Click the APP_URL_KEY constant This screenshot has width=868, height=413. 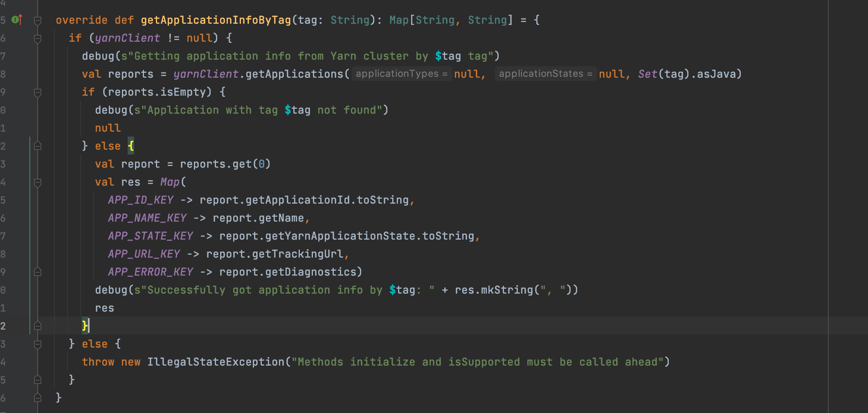coord(144,254)
